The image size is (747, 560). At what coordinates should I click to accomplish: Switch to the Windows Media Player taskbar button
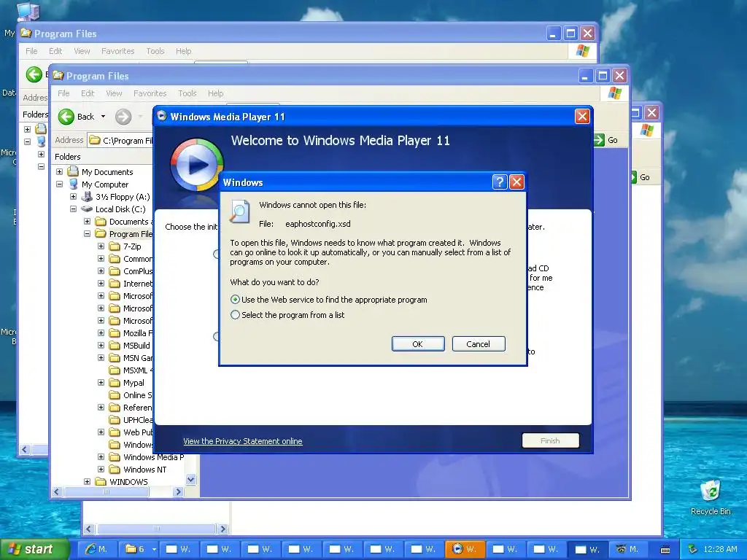(x=465, y=549)
